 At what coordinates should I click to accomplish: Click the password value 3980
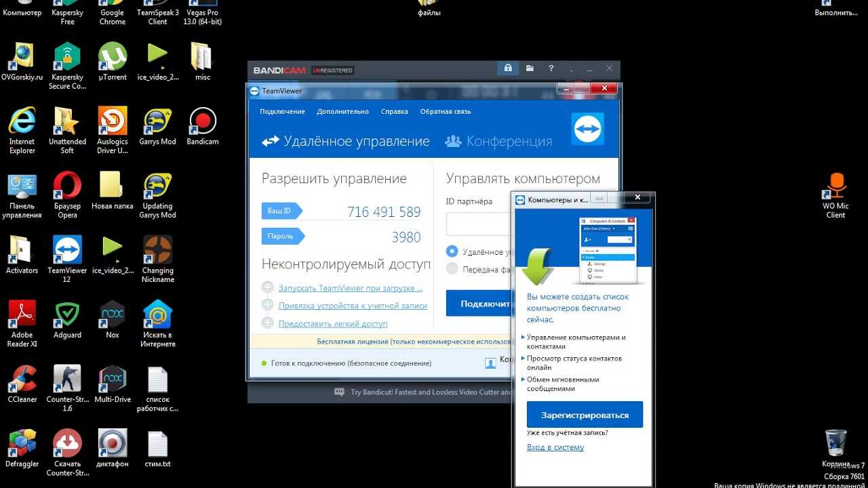tap(406, 237)
